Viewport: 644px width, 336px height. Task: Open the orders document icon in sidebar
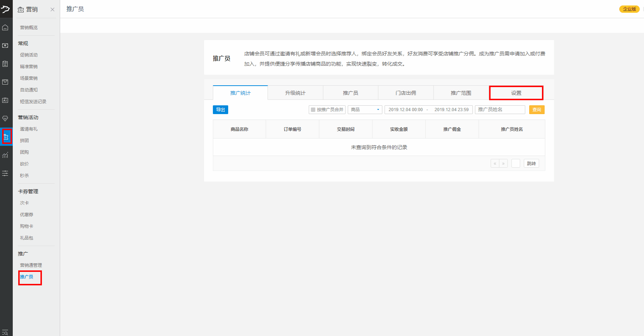coord(5,64)
